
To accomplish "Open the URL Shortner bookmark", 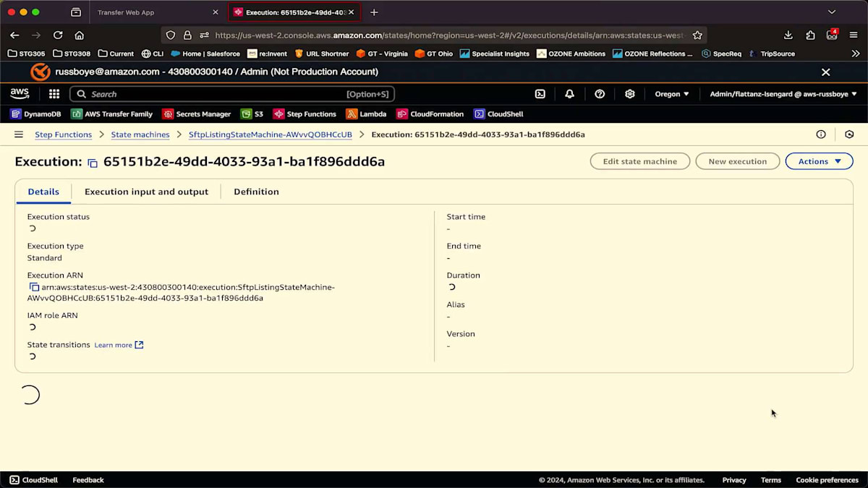I will click(322, 53).
